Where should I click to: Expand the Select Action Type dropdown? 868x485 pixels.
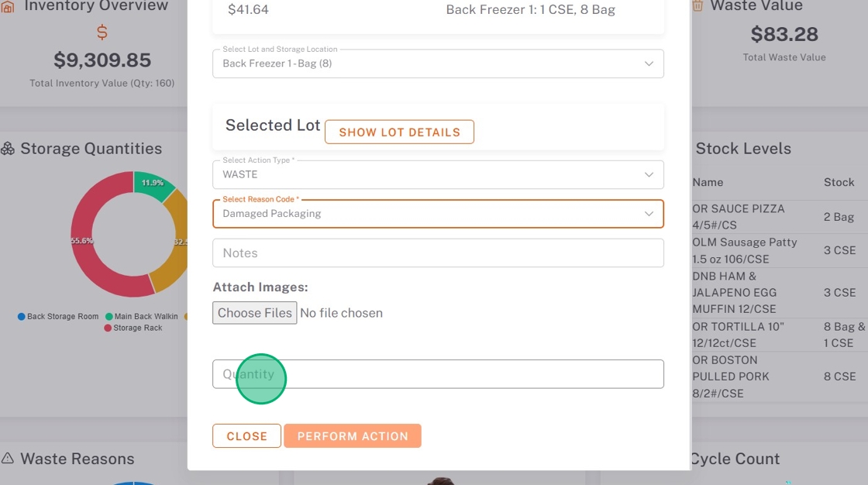click(x=438, y=174)
